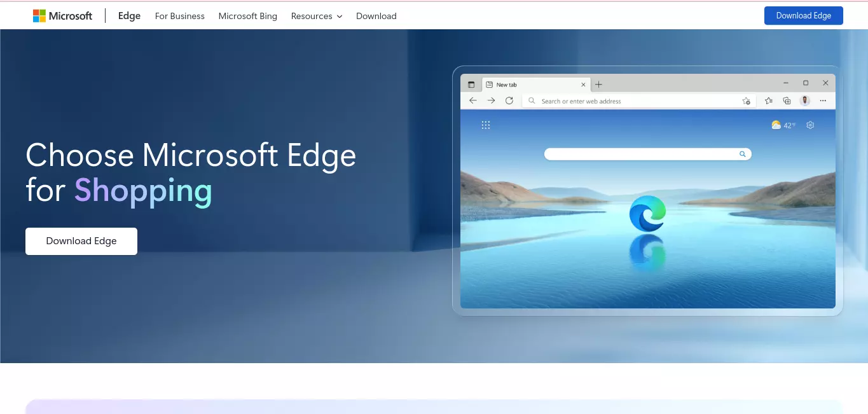Click the new tab page search box

click(648, 154)
